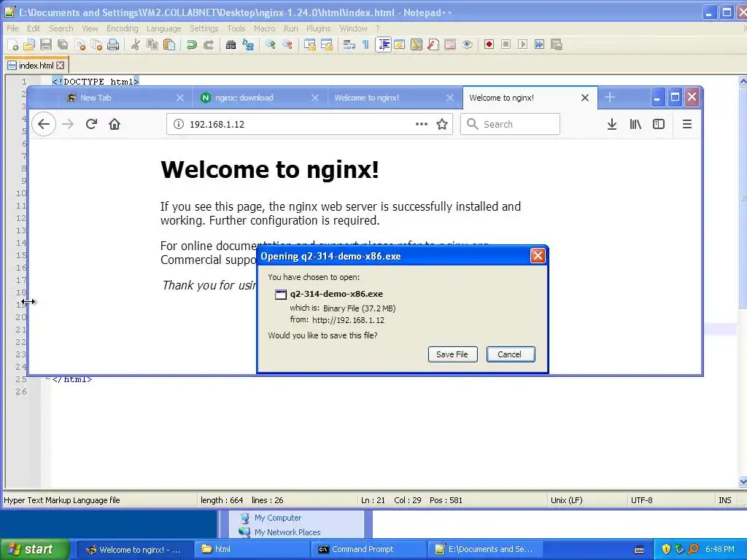This screenshot has height=560, width=747.
Task: Click the Zoom In icon in Notepad++
Action: tap(270, 44)
